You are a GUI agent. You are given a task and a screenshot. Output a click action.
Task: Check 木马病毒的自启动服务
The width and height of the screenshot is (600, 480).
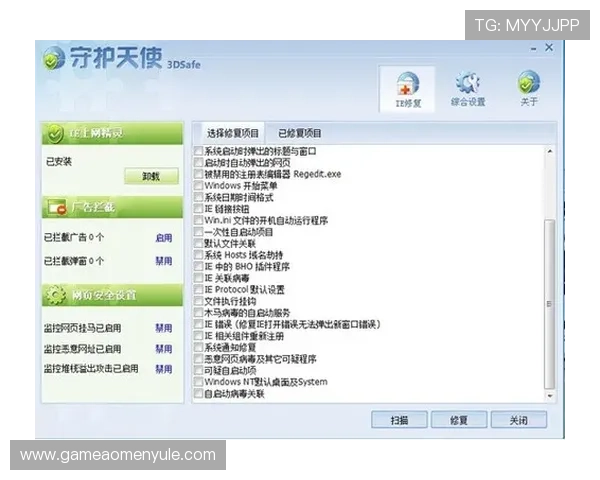tap(198, 312)
